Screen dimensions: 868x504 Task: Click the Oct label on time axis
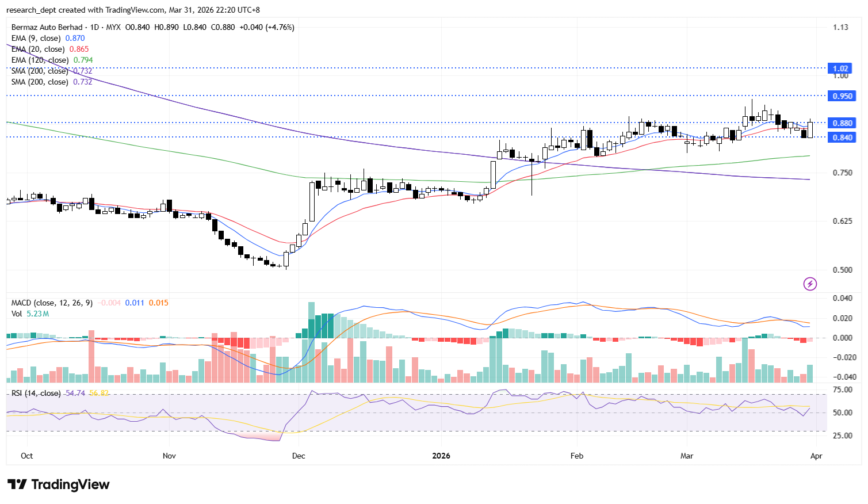click(26, 456)
